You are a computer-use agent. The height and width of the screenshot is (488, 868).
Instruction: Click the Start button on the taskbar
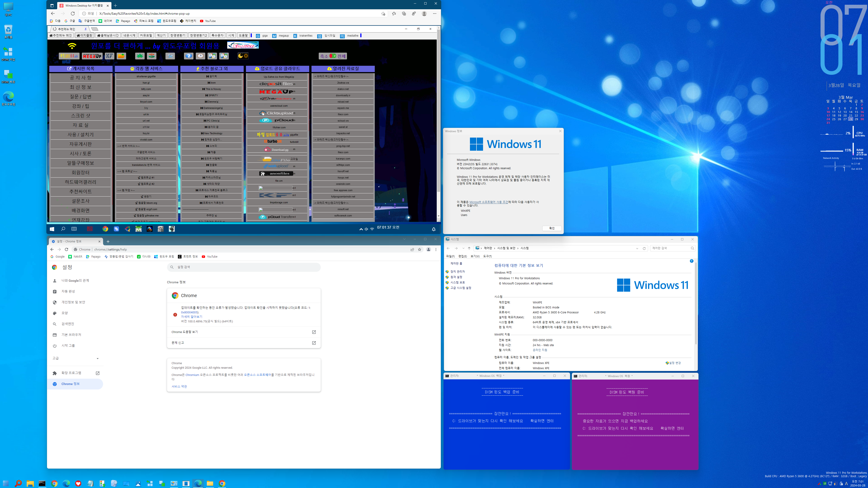(x=6, y=483)
